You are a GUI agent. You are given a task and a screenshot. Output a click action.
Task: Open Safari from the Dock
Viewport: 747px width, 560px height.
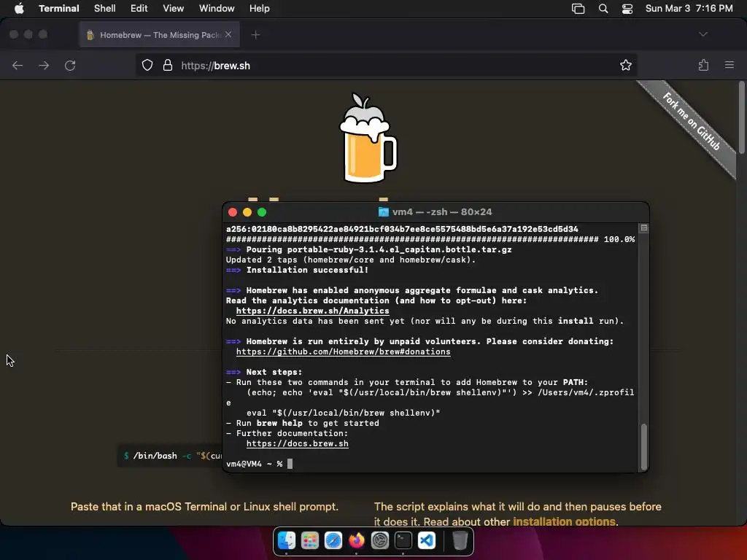[x=333, y=540]
